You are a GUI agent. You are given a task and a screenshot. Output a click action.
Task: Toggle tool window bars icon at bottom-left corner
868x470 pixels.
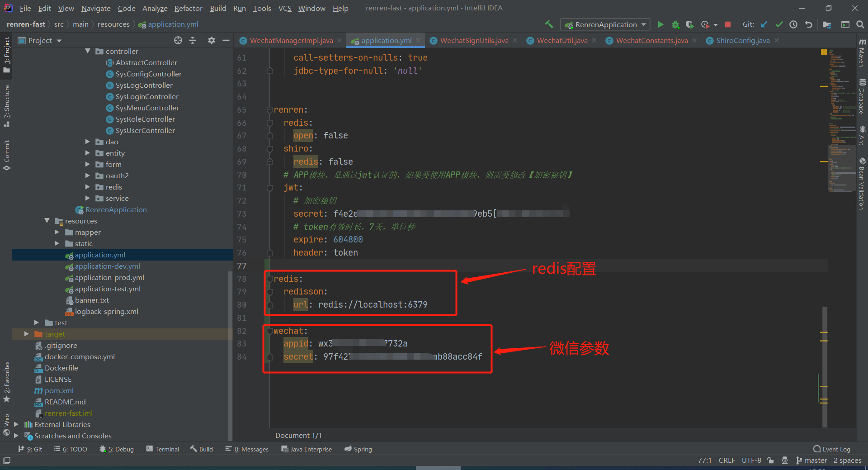click(7, 461)
